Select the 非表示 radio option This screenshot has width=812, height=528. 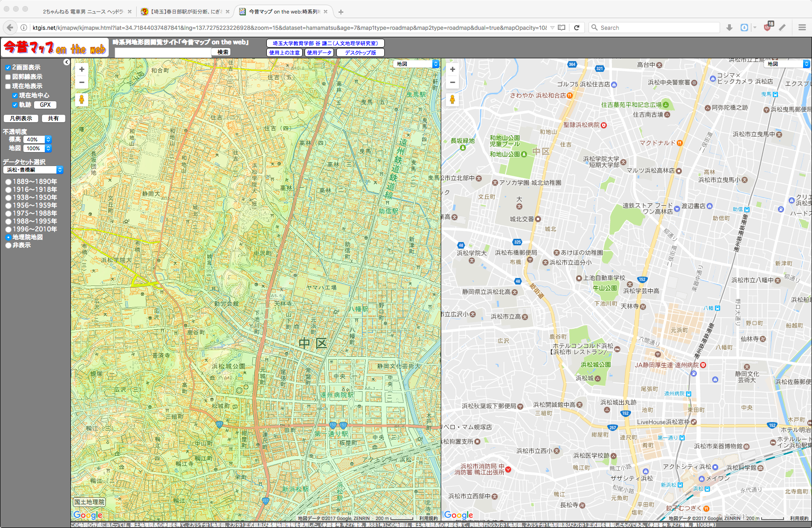(x=8, y=245)
